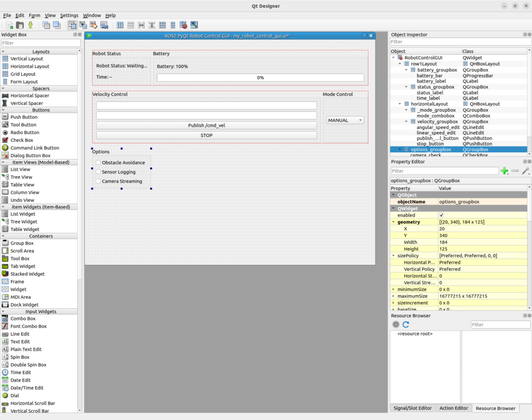
Task: Activate the Edit Signals/Slots mode icon
Action: [x=83, y=25]
